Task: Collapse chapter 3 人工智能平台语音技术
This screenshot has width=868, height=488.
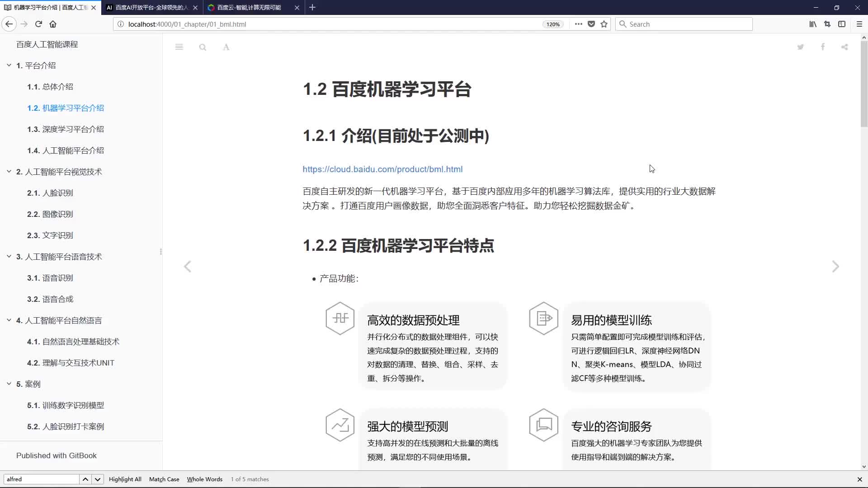Action: coord(9,257)
